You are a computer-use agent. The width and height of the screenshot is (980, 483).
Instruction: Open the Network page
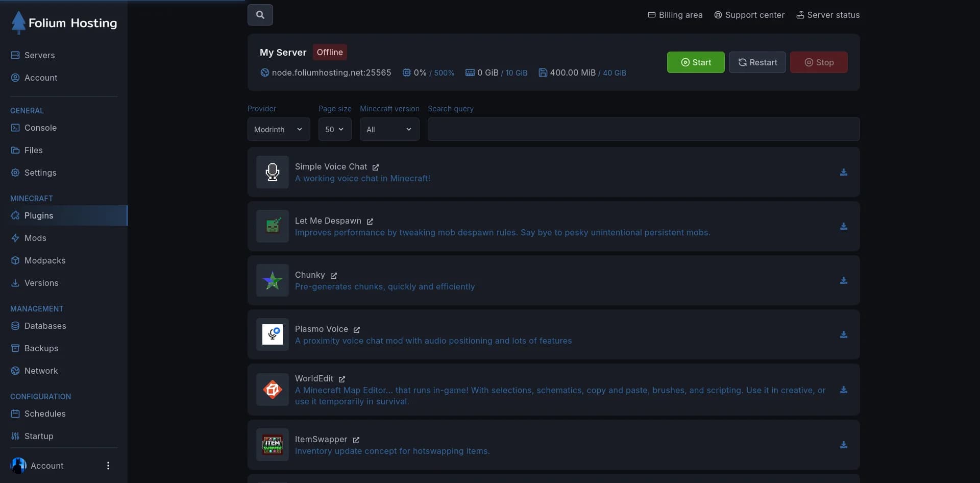pos(64,371)
